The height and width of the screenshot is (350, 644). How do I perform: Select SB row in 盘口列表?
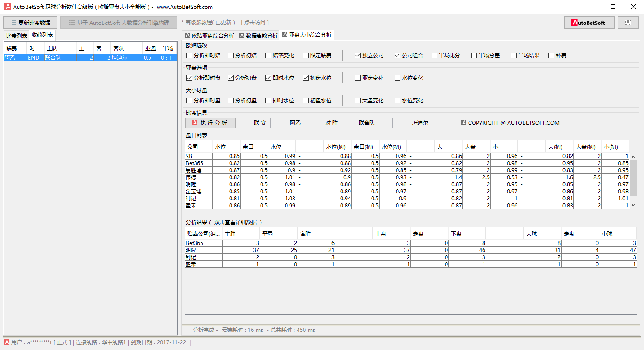click(x=407, y=156)
